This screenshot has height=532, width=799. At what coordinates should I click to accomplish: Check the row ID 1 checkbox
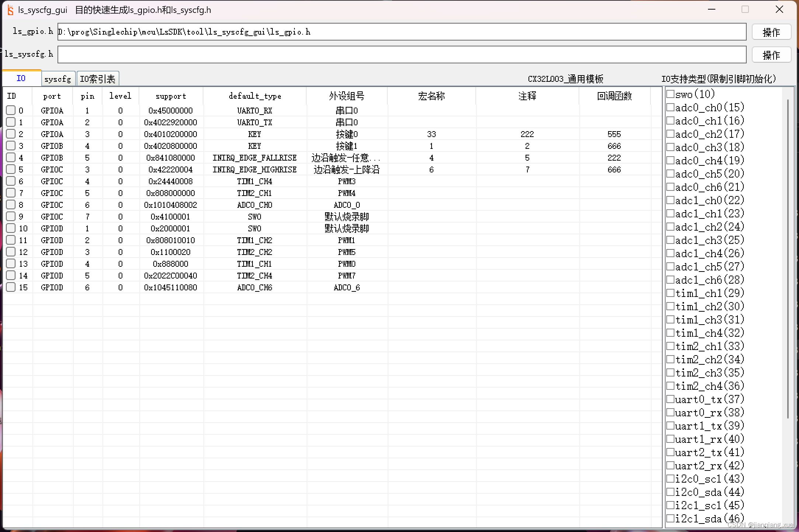tap(11, 122)
